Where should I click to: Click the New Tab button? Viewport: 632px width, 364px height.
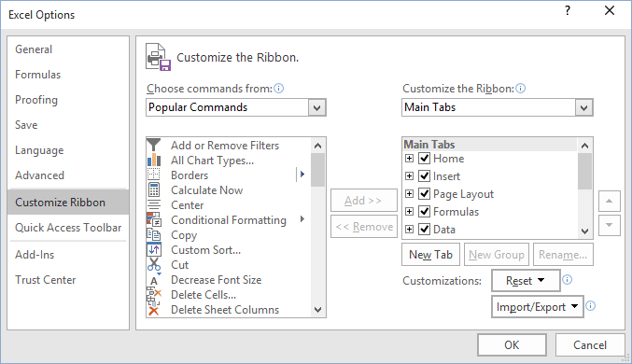pyautogui.click(x=431, y=255)
